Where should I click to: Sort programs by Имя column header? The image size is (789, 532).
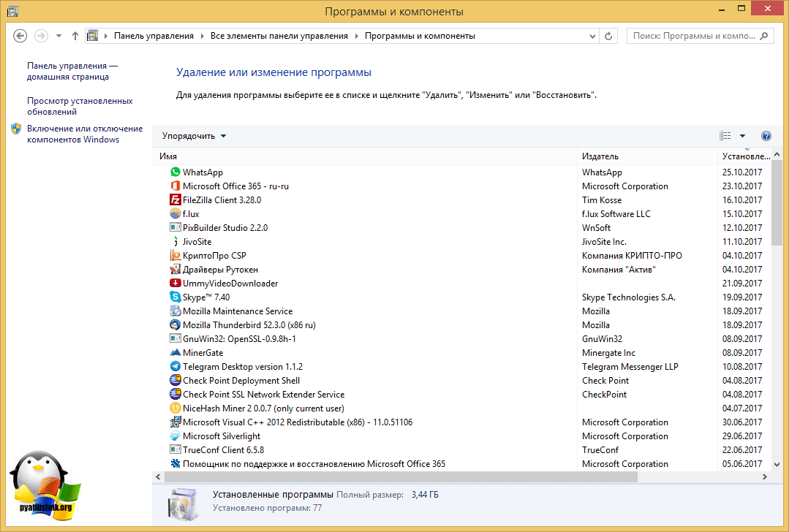click(366, 156)
